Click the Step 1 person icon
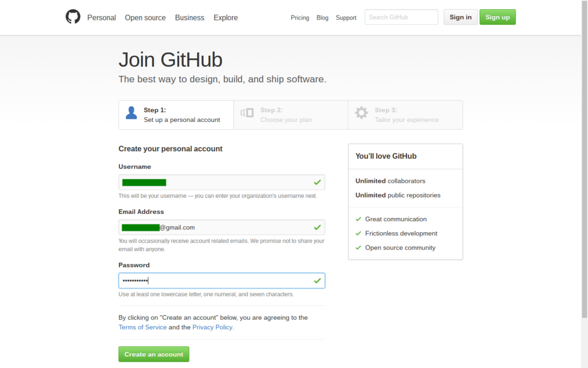The height and width of the screenshot is (368, 588). coord(131,113)
